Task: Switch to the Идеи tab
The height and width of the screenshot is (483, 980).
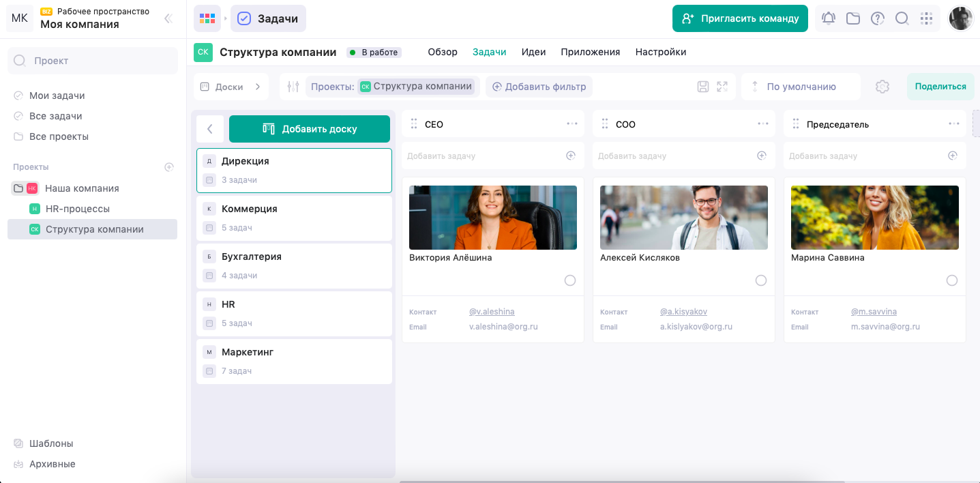Action: 533,52
